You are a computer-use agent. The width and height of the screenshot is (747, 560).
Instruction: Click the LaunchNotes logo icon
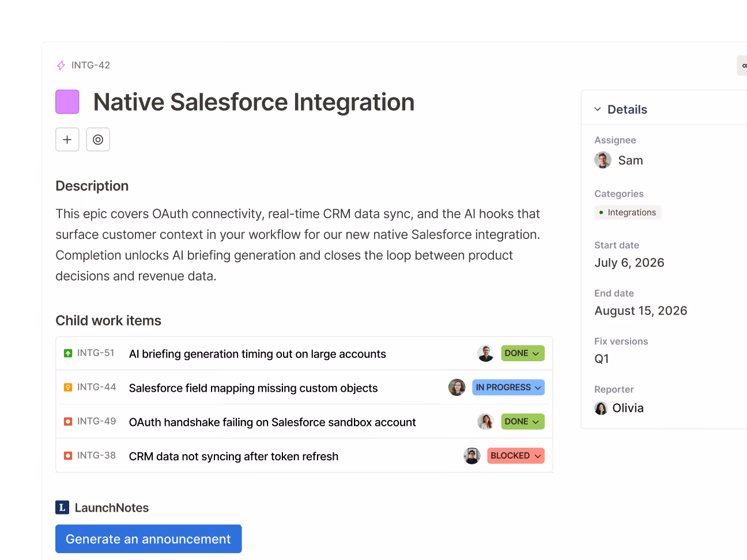pos(62,508)
